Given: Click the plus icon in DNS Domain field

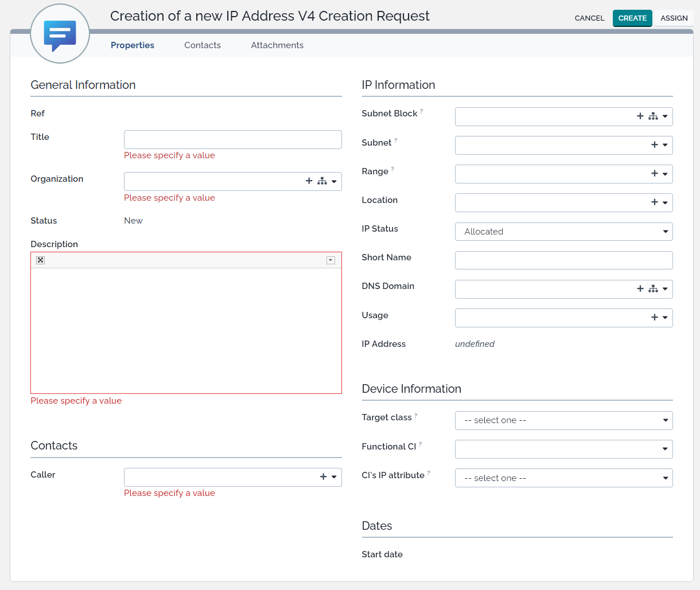Looking at the screenshot, I should point(640,289).
